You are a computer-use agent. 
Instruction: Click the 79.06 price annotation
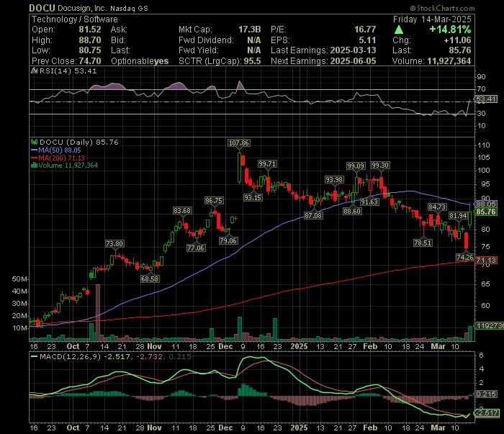click(228, 240)
